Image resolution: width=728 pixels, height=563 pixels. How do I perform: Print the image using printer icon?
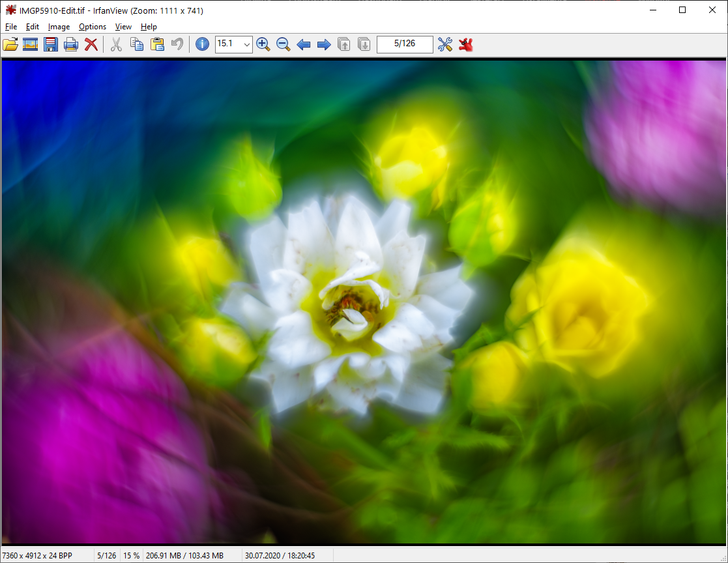coord(71,44)
